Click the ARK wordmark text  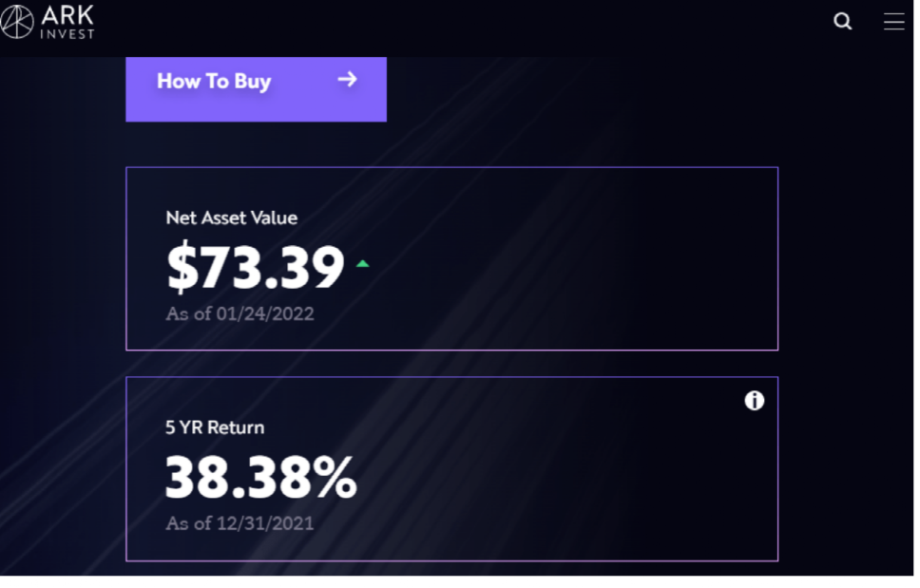tap(67, 15)
